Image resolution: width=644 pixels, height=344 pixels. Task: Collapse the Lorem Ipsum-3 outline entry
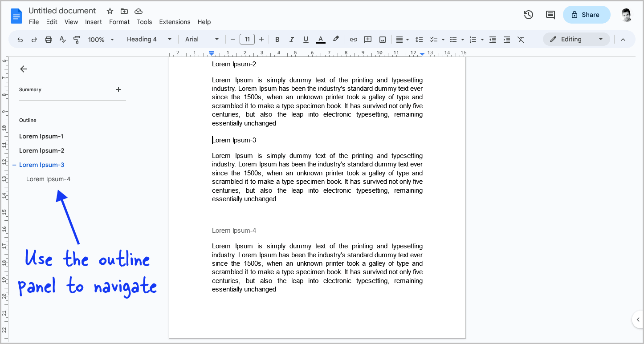13,165
